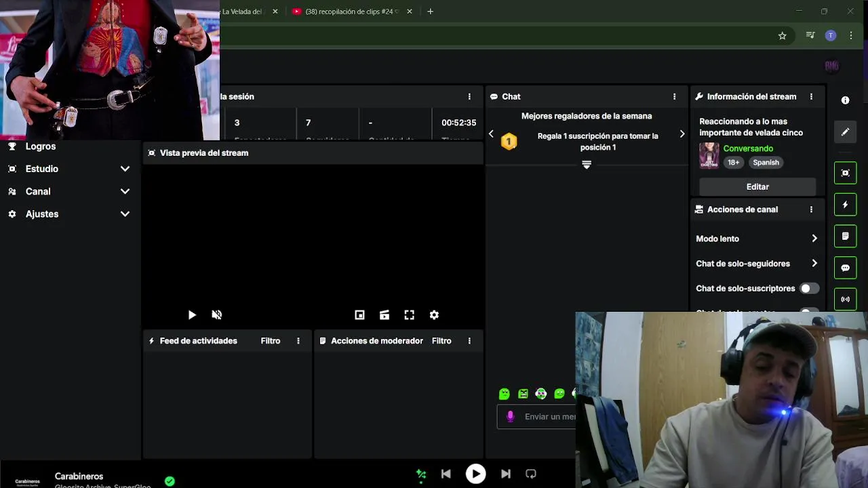The image size is (868, 488).
Task: Click the 00:52:35 session time value
Action: [458, 123]
